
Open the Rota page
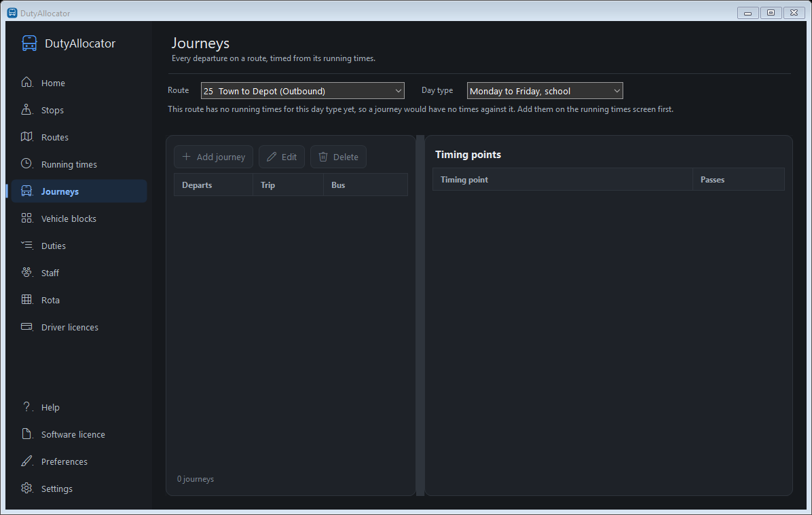point(79,300)
